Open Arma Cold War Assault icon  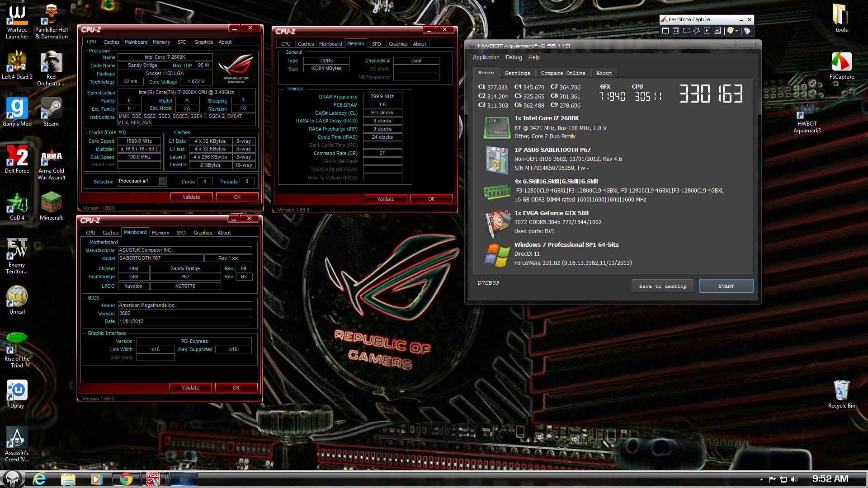tap(52, 163)
